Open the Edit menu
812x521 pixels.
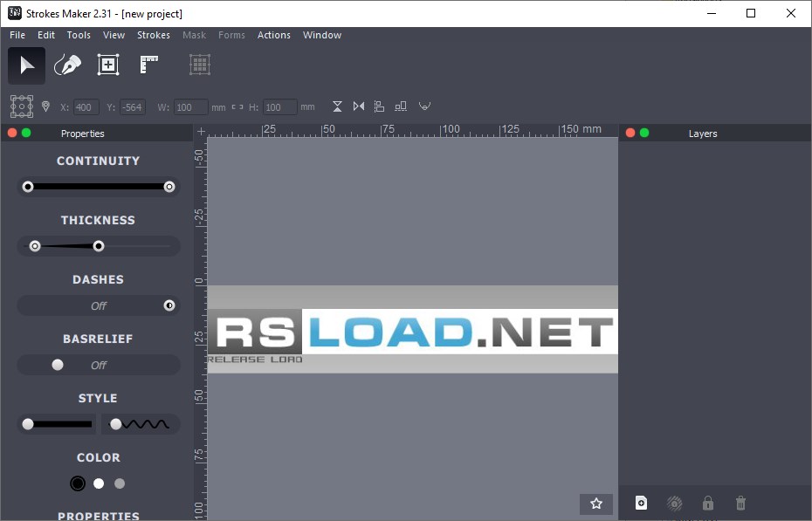46,35
